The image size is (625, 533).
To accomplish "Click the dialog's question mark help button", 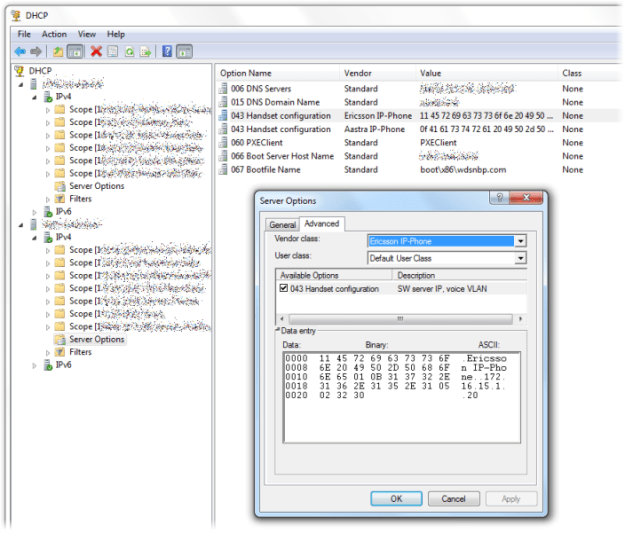I will coord(499,198).
